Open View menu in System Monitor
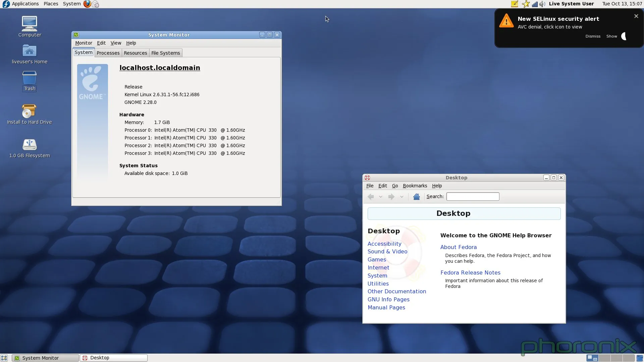Screen dimensions: 644x362 [x=116, y=43]
